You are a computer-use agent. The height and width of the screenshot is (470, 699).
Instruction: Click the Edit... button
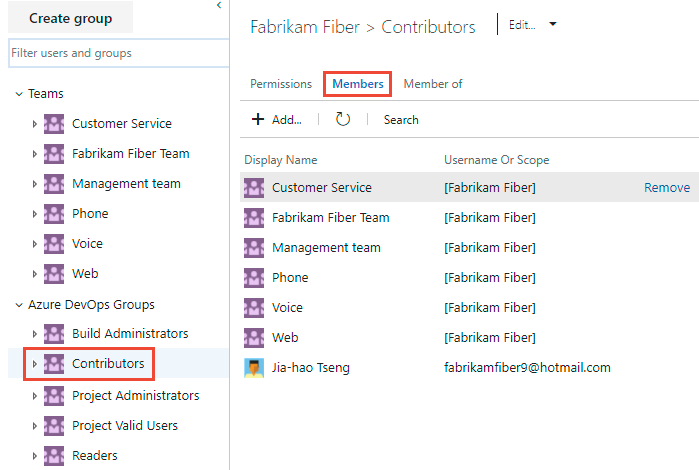[x=522, y=25]
